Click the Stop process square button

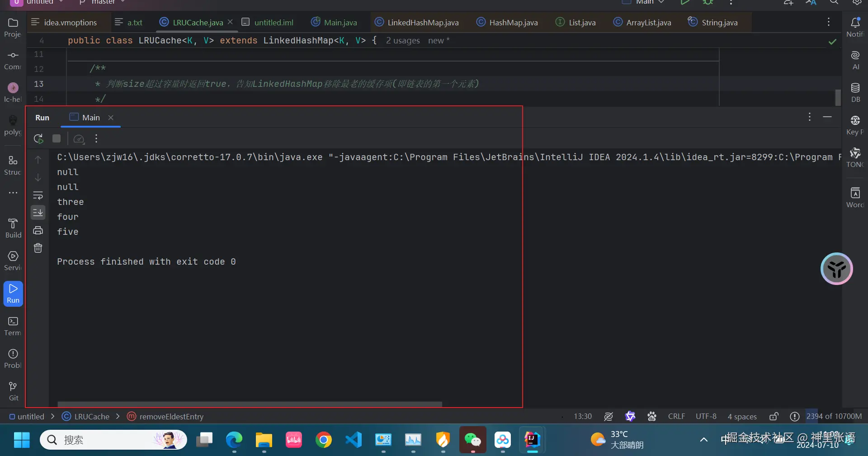pyautogui.click(x=57, y=138)
